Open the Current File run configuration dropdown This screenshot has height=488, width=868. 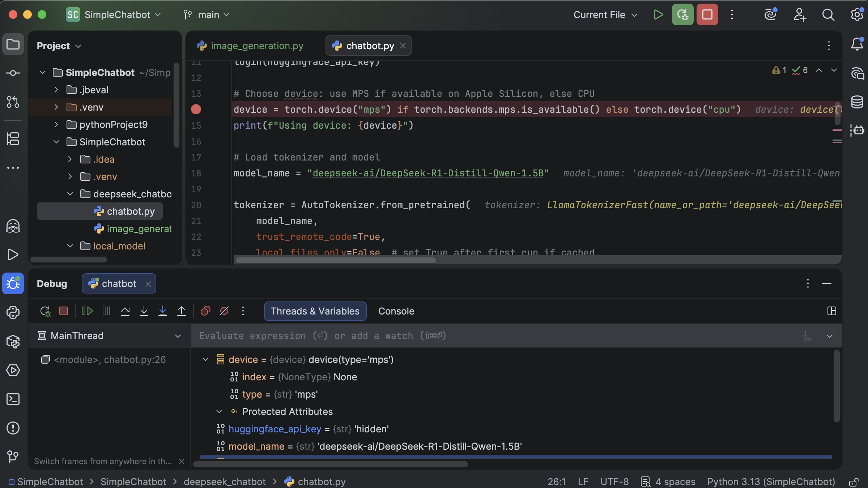(x=605, y=14)
